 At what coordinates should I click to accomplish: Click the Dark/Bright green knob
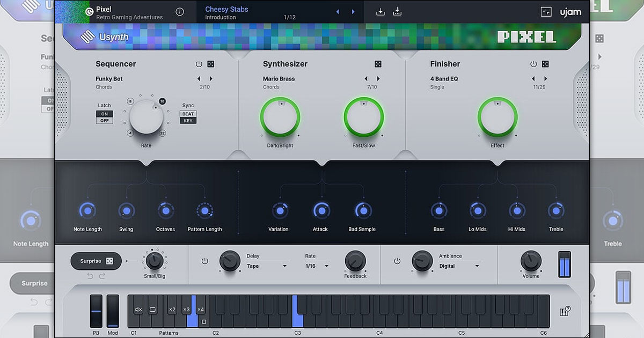point(280,117)
